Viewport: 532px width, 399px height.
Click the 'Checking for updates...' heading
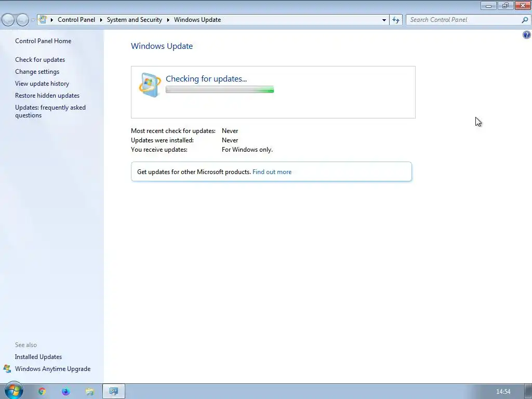tap(206, 79)
